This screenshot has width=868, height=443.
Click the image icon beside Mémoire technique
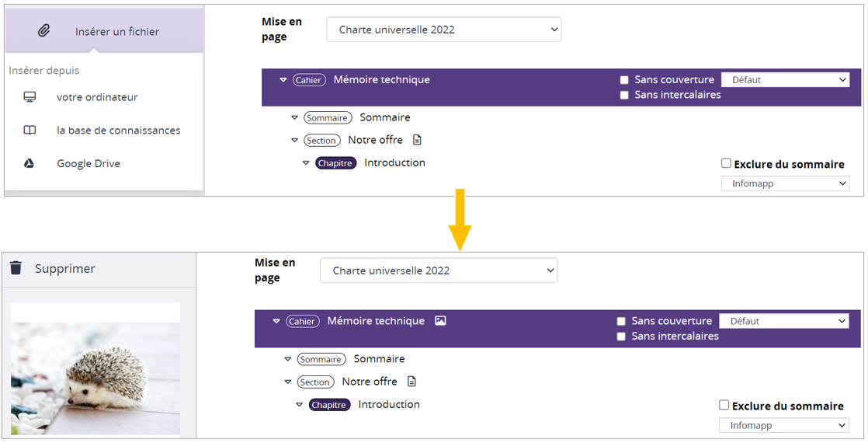tap(440, 321)
